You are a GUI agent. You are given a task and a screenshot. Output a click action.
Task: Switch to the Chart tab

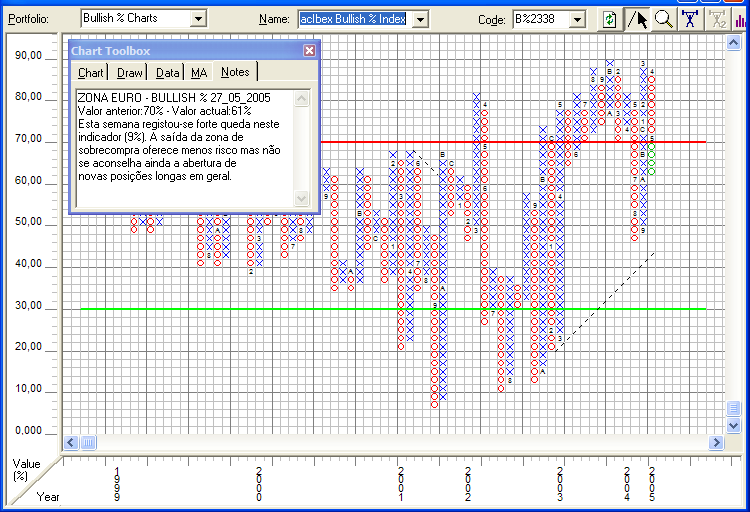[x=90, y=73]
